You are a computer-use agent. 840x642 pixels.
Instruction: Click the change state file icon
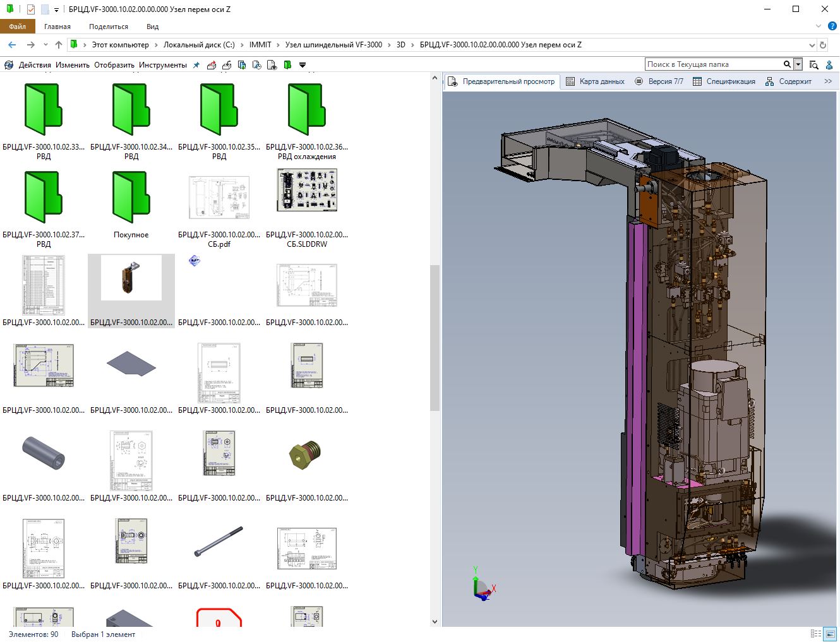[272, 64]
